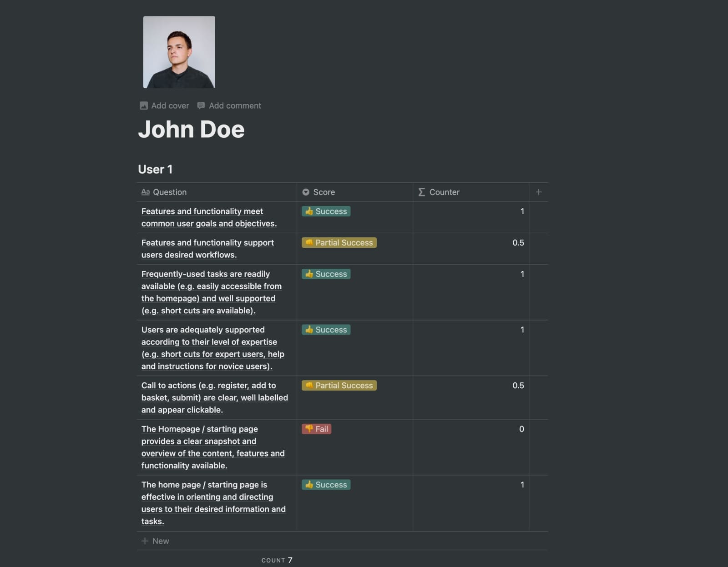Click New to add a table row
Screen dimensions: 728x567
155,541
